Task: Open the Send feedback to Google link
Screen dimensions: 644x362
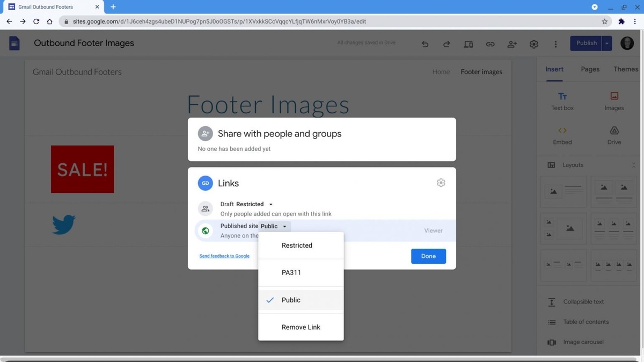Action: pyautogui.click(x=224, y=256)
